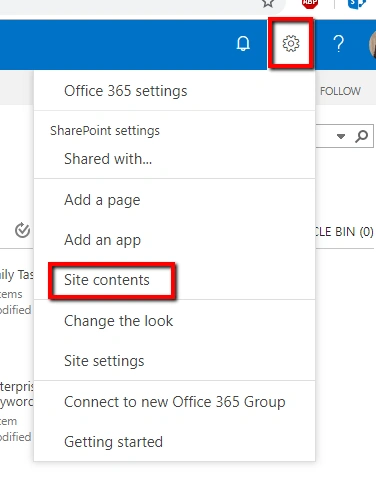Click the user profile avatar
The image size is (376, 482).
373,44
